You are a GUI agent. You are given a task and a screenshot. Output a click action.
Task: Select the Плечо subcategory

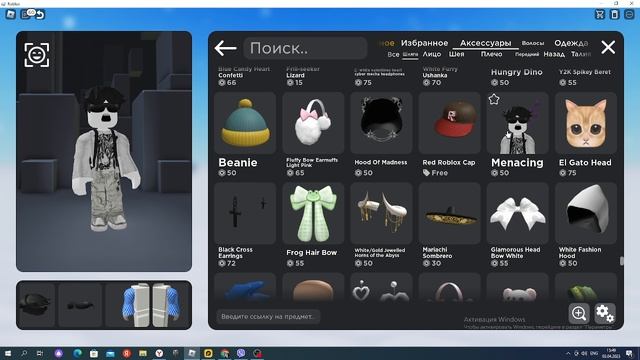point(491,54)
